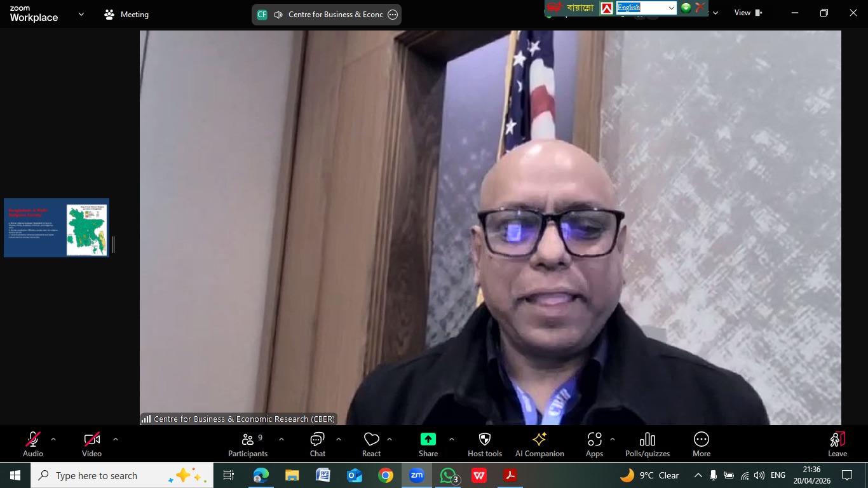Open the React emoji picker
The image size is (868, 488).
pyautogui.click(x=371, y=444)
